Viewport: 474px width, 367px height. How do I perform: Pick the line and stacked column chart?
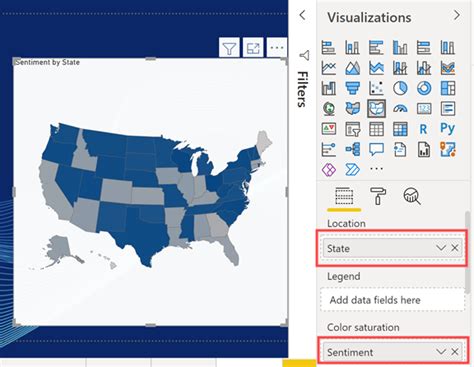click(400, 68)
